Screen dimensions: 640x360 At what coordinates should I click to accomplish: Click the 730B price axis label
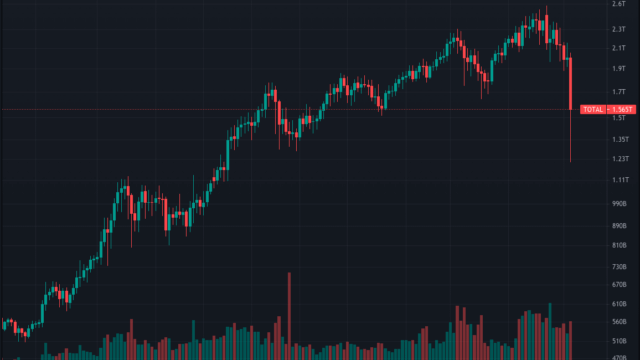click(619, 267)
